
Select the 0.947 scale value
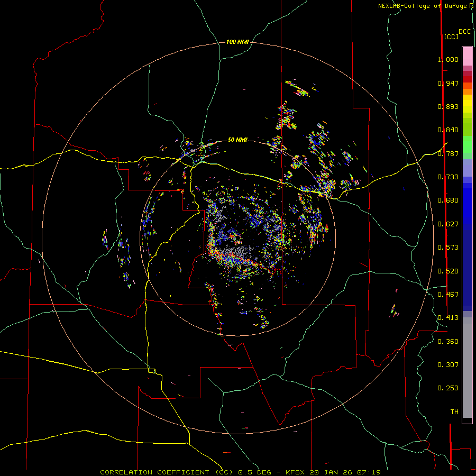[448, 83]
